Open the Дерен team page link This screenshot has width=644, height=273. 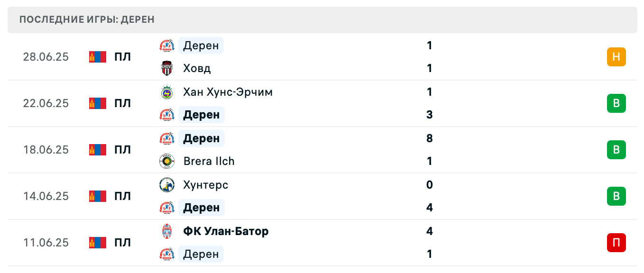tap(201, 45)
